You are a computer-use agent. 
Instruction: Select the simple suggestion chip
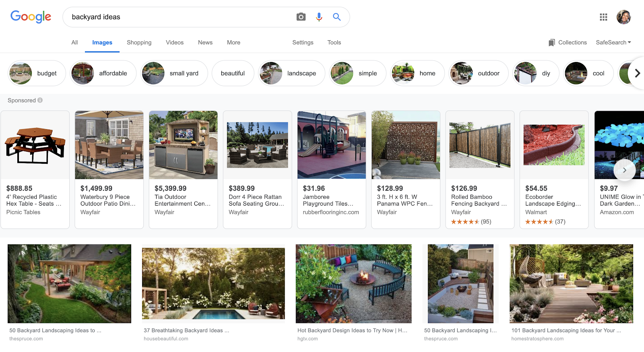(x=358, y=73)
